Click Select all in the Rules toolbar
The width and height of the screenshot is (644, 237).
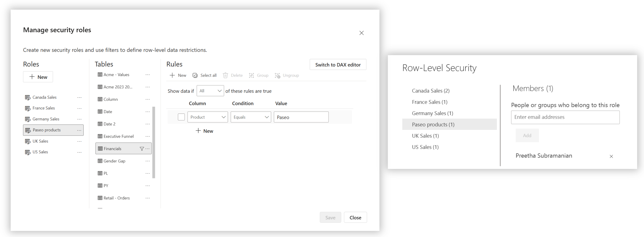[205, 75]
